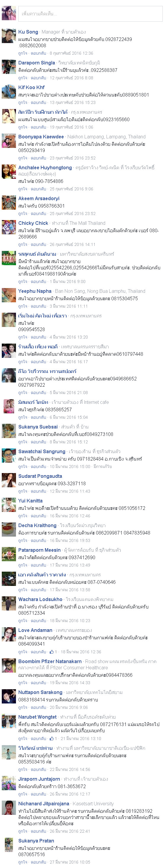Open Boombim Pfizer Natanakarn's profile link
166x868 pixels.
pos(50,661)
